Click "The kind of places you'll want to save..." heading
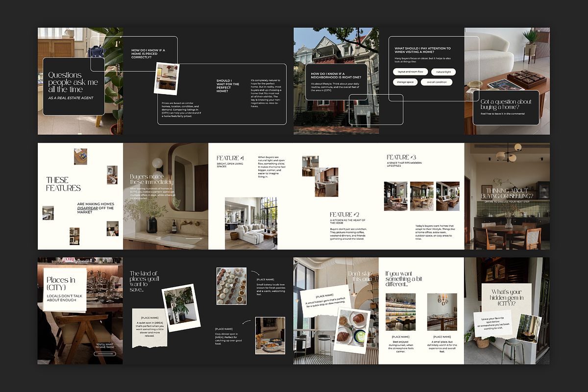 [144, 281]
